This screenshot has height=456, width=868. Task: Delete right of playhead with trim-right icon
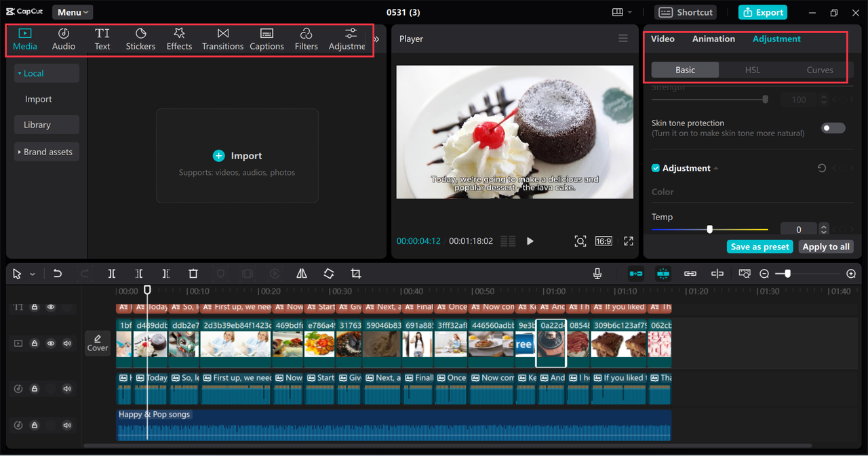click(x=166, y=274)
